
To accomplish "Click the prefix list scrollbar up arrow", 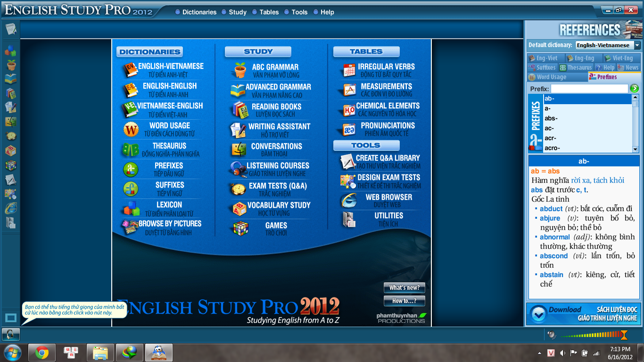I will click(x=636, y=97).
